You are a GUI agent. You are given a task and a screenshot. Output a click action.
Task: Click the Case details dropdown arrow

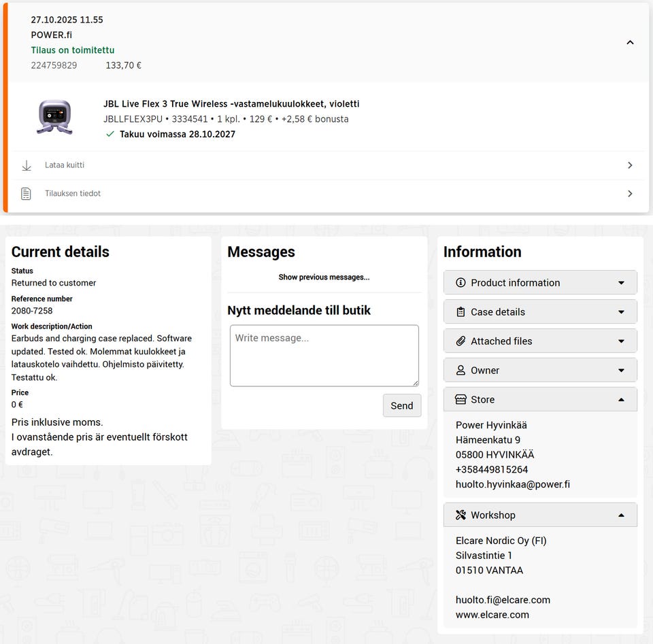[621, 312]
